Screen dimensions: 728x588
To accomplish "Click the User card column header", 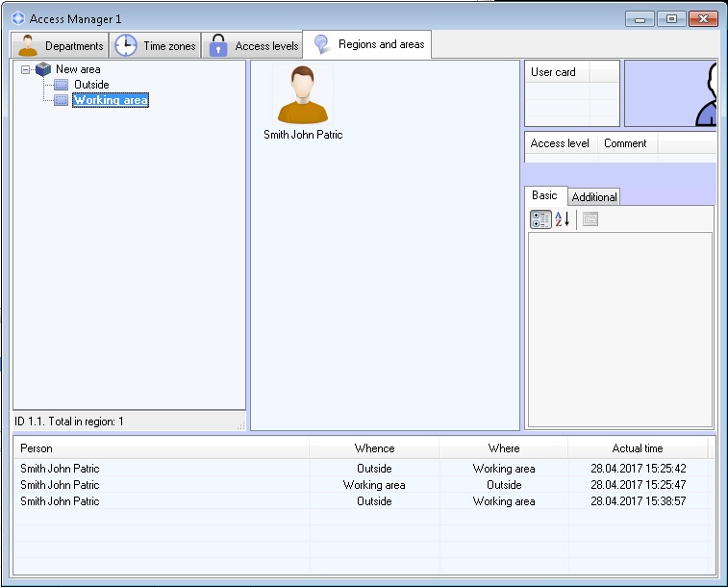I will (557, 72).
